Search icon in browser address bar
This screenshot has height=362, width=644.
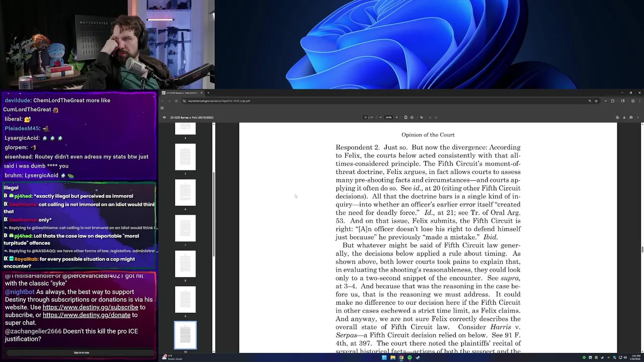590,101
